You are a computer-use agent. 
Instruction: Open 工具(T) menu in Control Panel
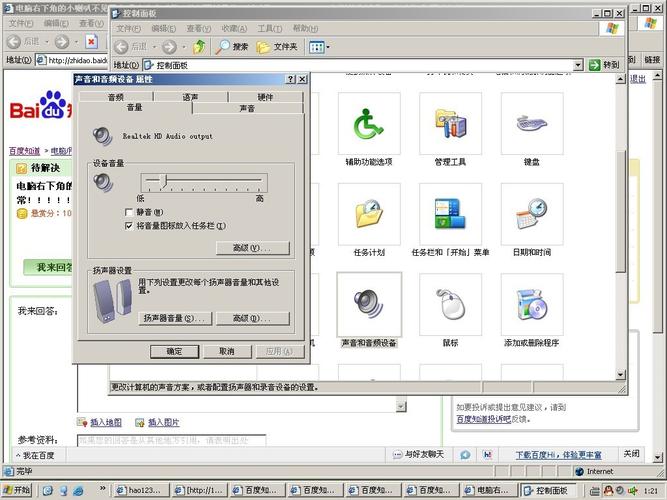270,29
